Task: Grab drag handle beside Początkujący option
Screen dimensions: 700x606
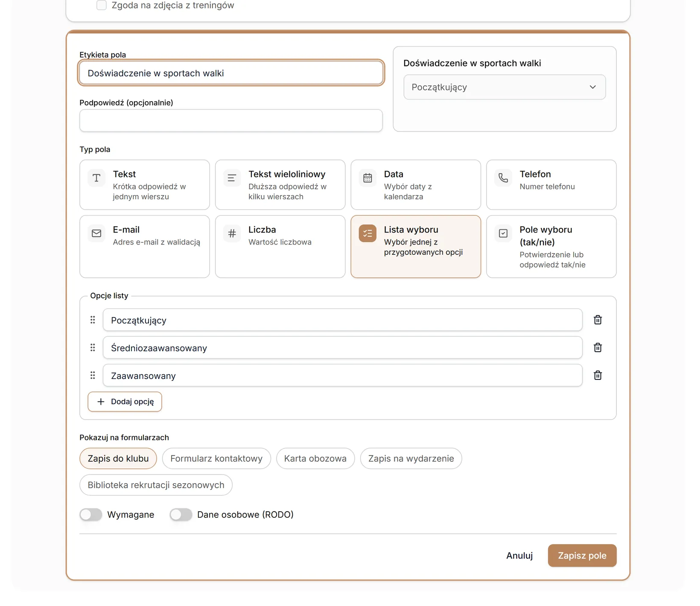Action: [x=93, y=320]
